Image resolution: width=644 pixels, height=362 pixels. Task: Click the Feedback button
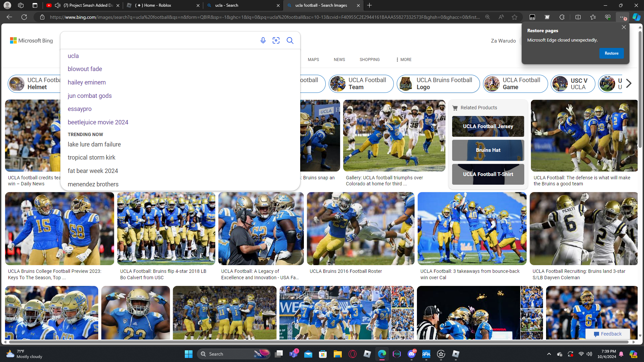tap(607, 334)
